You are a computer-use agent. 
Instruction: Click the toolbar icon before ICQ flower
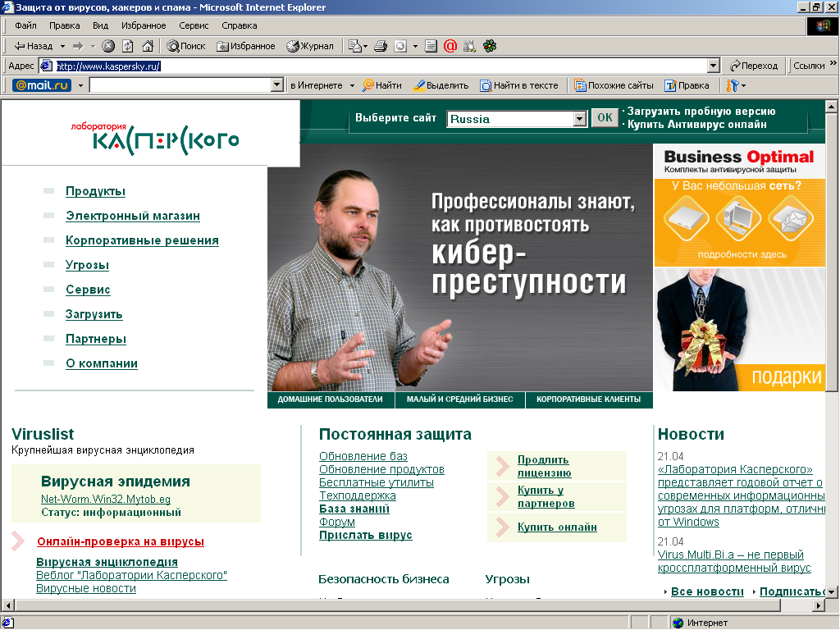coord(469,46)
